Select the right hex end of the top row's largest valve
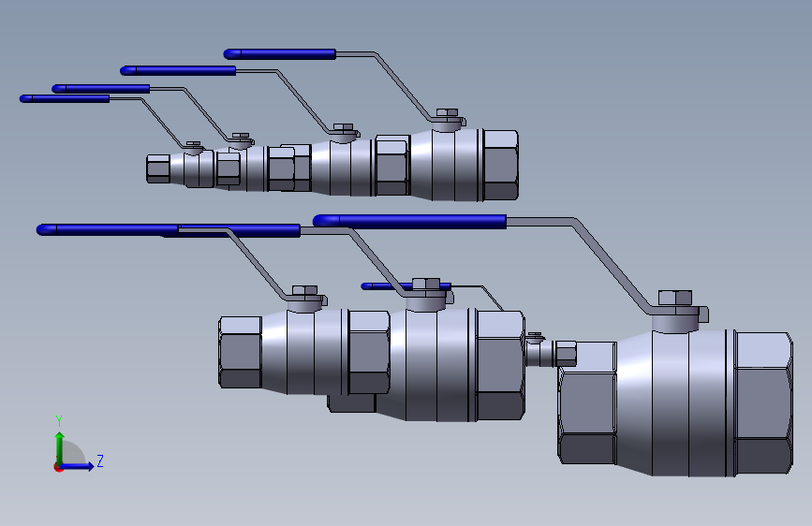The width and height of the screenshot is (812, 526). tap(501, 165)
